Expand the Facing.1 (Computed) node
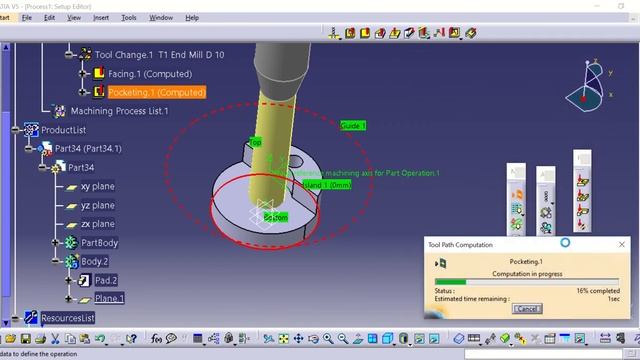The height and width of the screenshot is (360, 640). point(82,73)
